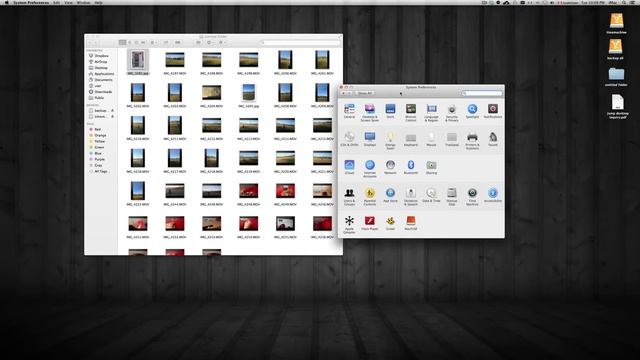Open Startup Disk preferences
The width and height of the screenshot is (640, 360).
(452, 197)
